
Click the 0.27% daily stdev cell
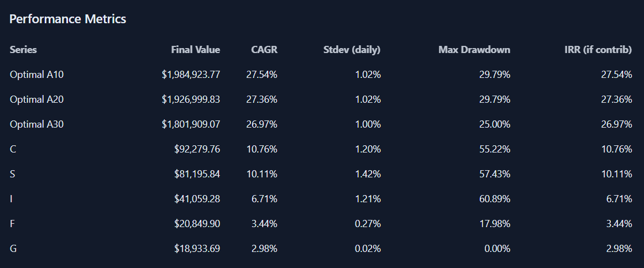[x=367, y=224]
